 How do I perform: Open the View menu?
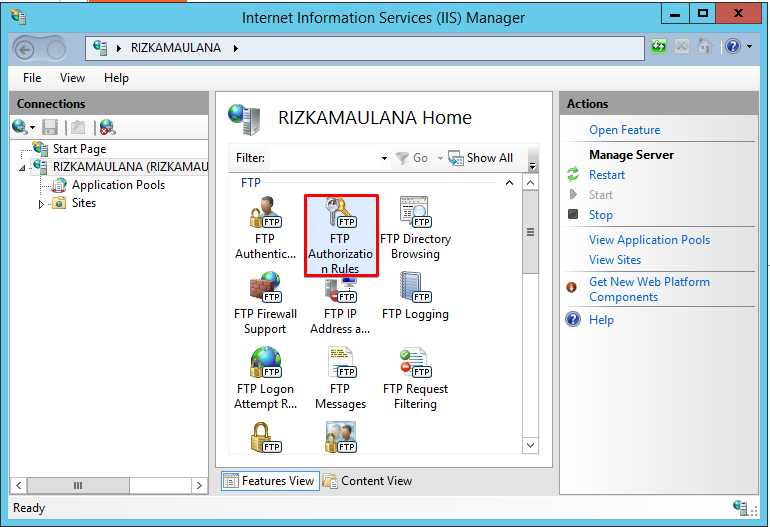72,78
